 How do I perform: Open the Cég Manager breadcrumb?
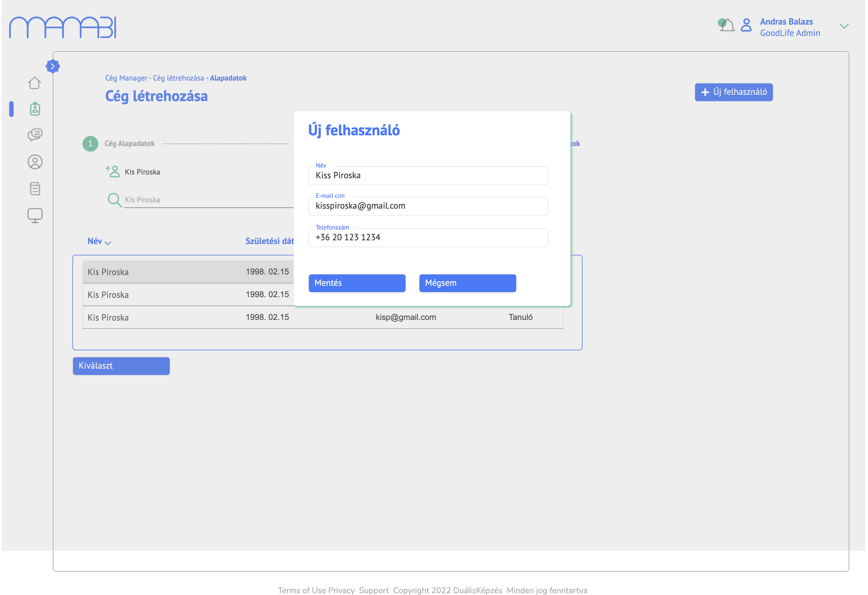(125, 78)
